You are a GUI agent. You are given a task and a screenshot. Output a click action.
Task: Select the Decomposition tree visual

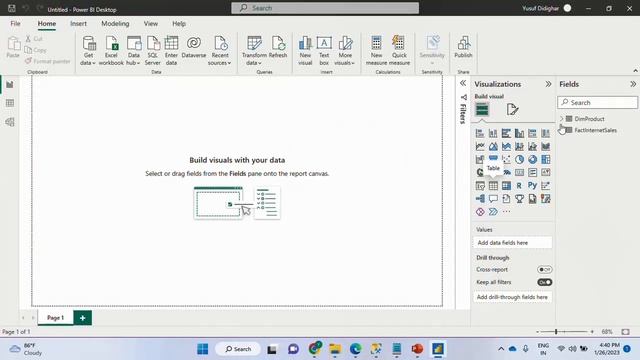[480, 199]
